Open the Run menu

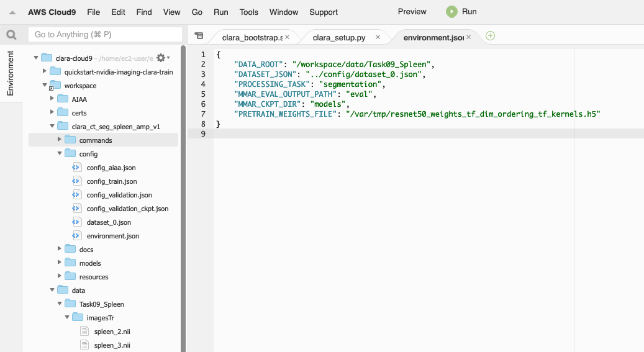pyautogui.click(x=221, y=12)
